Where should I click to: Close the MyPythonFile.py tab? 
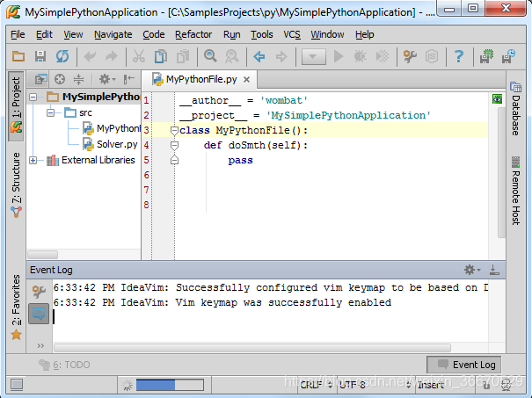pyautogui.click(x=247, y=80)
